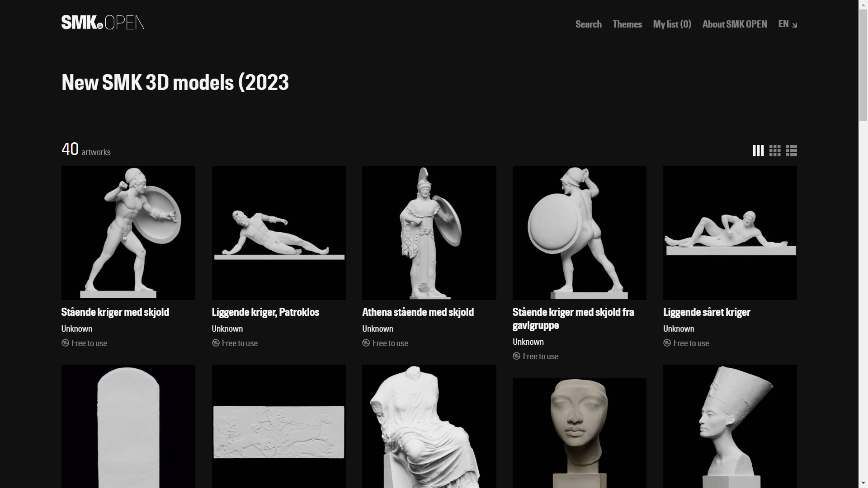Select the rear-view warrior with shield thumbnail

580,233
